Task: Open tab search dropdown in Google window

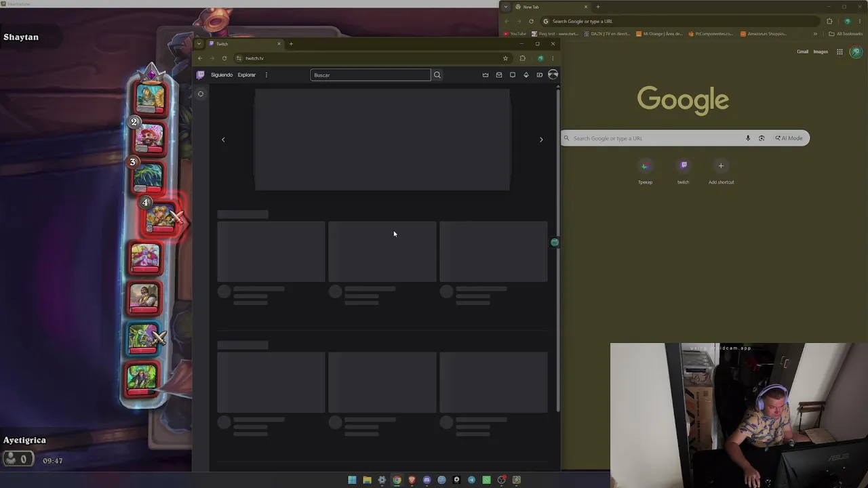Action: (506, 7)
